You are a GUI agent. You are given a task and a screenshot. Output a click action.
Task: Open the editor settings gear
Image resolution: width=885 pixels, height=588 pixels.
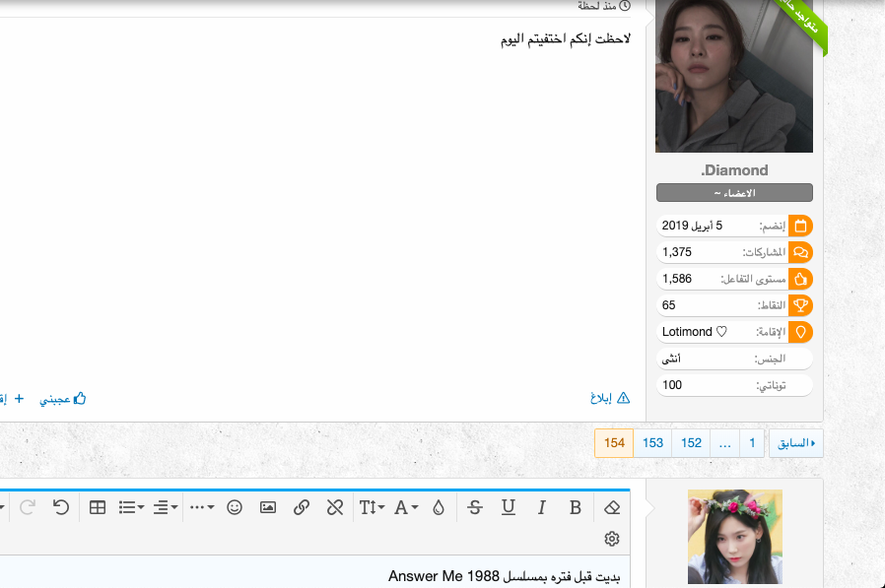point(612,539)
